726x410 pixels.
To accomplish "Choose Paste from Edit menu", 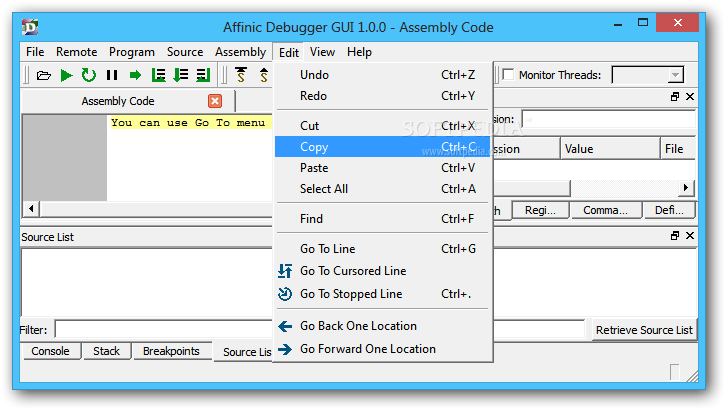I will (x=383, y=168).
